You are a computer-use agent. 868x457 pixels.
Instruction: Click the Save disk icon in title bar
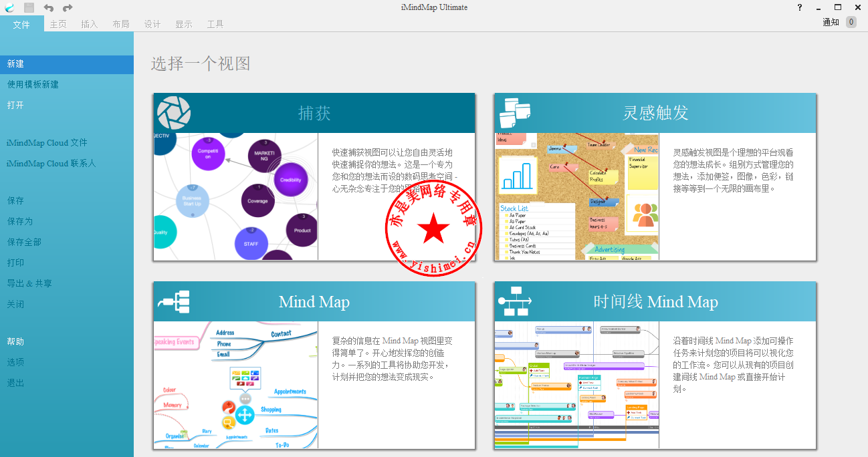[29, 8]
